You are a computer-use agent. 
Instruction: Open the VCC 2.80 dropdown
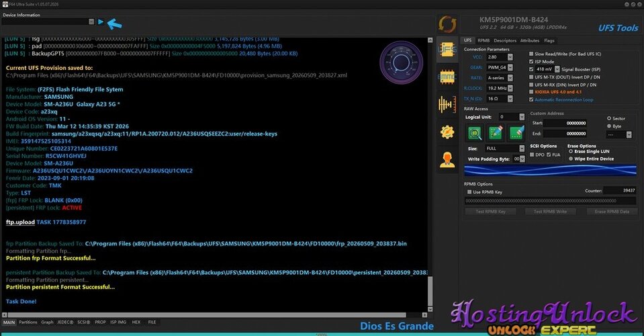pos(510,57)
